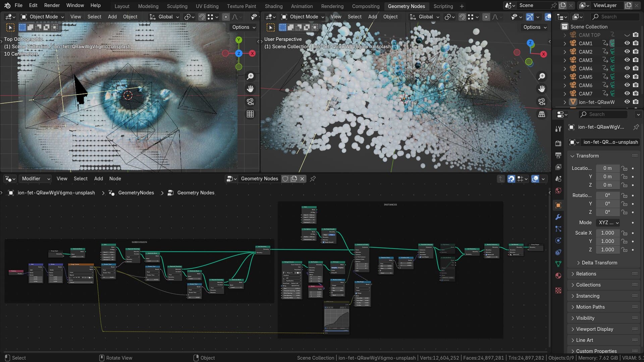644x362 pixels.
Task: Click Add in left viewport header
Action: click(x=112, y=17)
